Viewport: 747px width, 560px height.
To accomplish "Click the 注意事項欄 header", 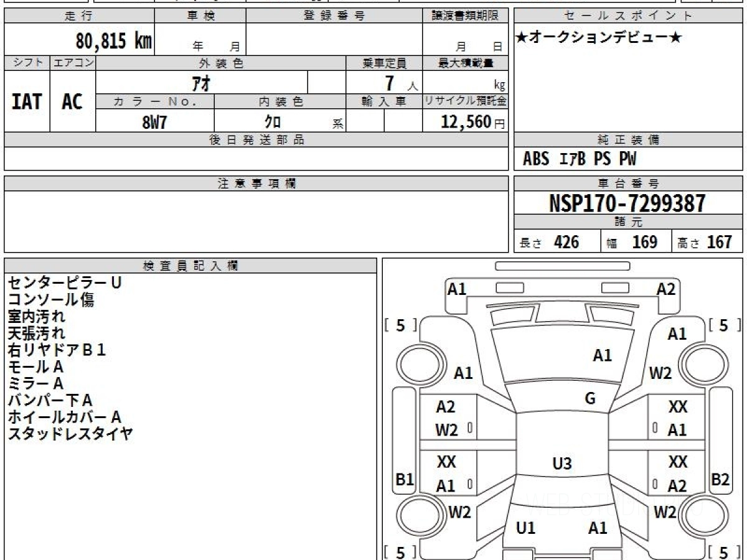I will (256, 184).
